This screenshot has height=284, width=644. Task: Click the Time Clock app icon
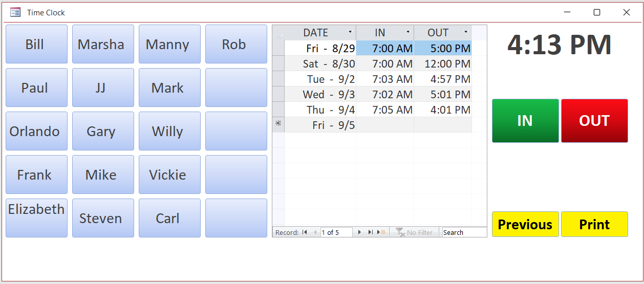(15, 12)
